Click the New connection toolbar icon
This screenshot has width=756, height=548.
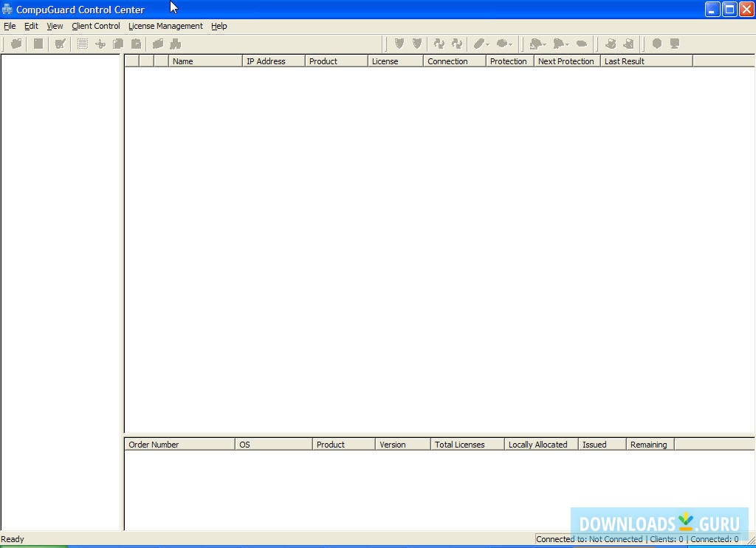coord(16,44)
